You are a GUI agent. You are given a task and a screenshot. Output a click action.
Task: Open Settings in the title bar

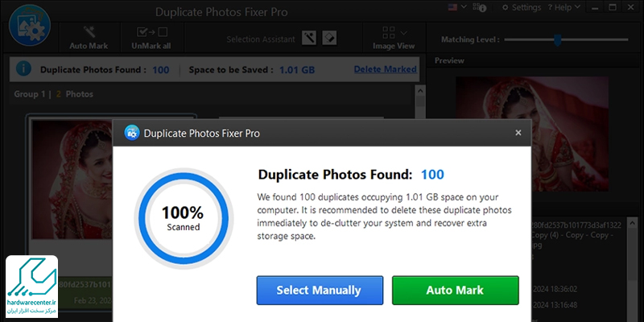(x=522, y=7)
